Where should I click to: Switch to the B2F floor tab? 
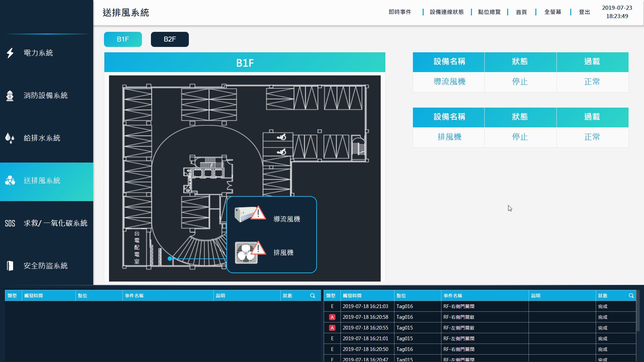170,39
